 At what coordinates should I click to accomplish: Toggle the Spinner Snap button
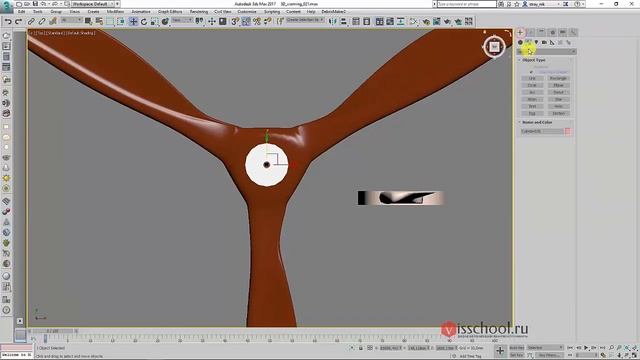tap(267, 21)
